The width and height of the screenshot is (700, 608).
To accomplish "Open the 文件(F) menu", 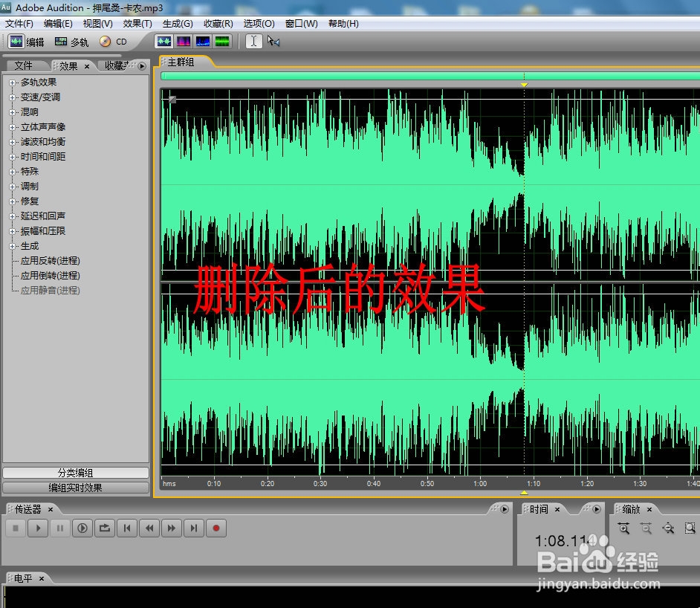I will click(19, 24).
